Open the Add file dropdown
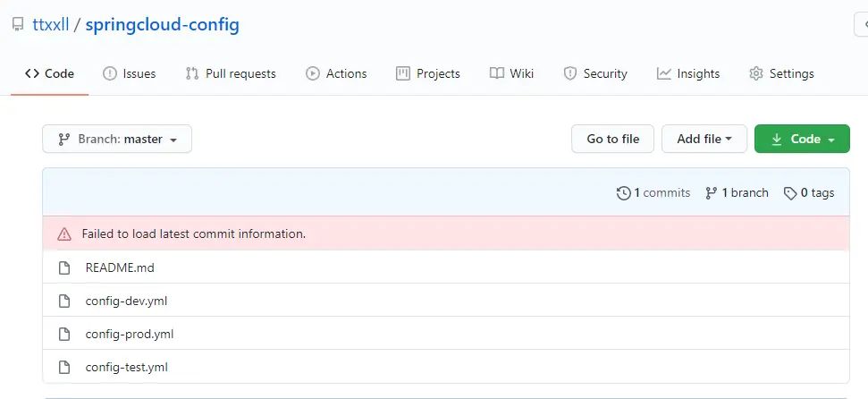868x399 pixels. 704,139
